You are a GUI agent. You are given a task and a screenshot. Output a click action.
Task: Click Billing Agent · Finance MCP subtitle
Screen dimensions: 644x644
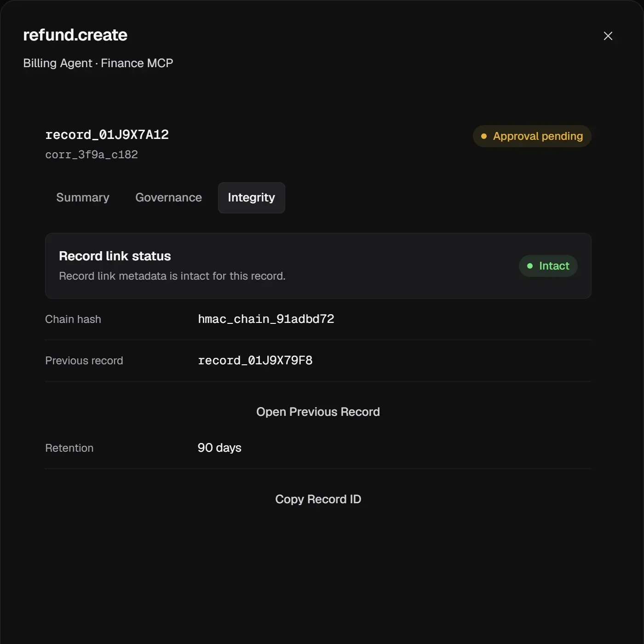pos(98,63)
